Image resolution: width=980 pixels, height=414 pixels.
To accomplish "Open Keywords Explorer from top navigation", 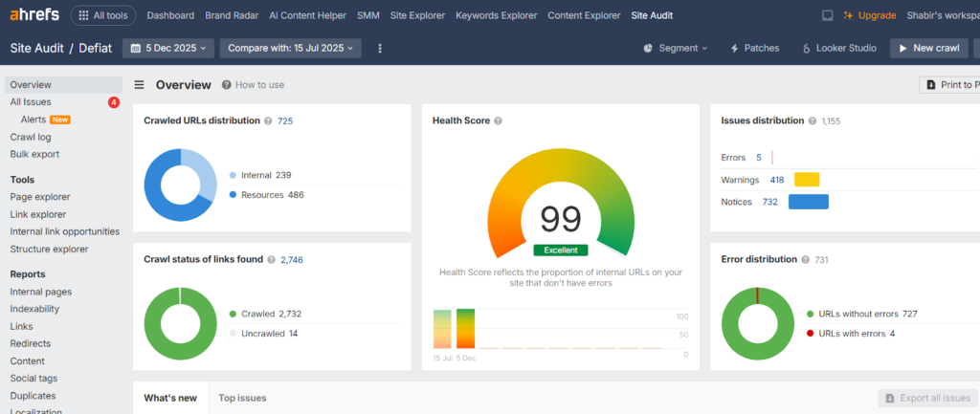I will click(497, 15).
